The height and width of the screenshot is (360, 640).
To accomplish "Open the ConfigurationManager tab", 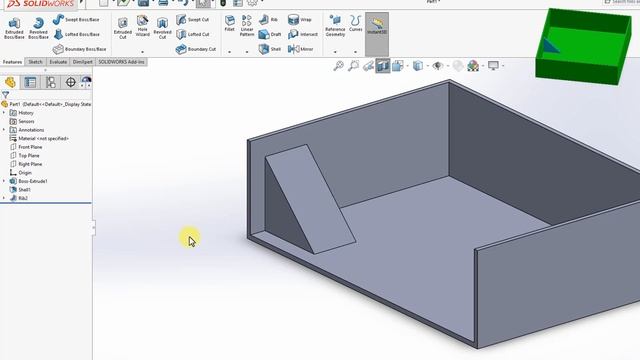I will click(x=51, y=82).
